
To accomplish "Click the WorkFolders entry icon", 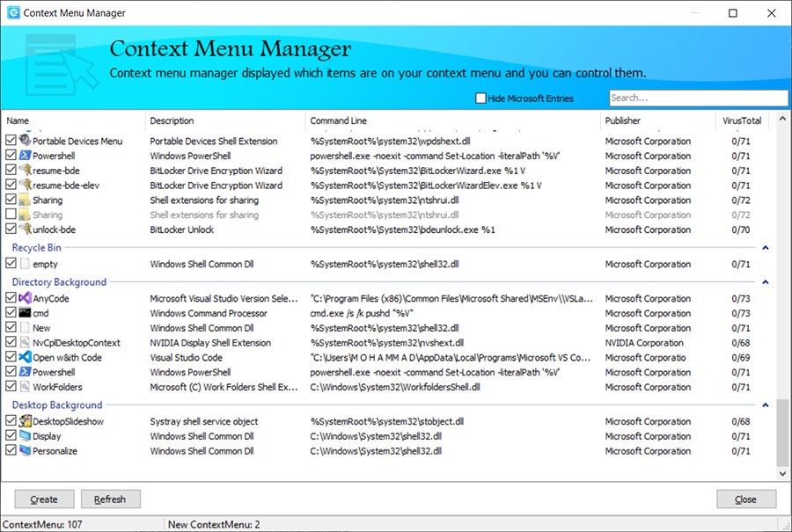I will point(25,386).
